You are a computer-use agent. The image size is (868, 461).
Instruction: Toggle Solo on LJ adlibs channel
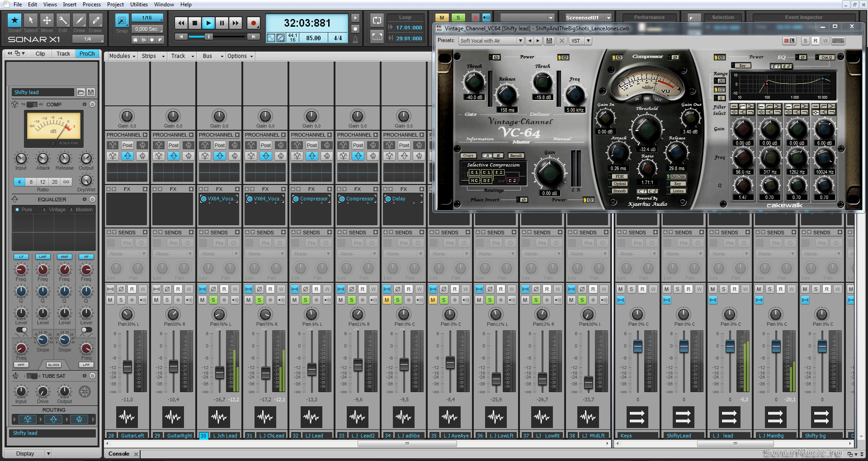click(398, 300)
